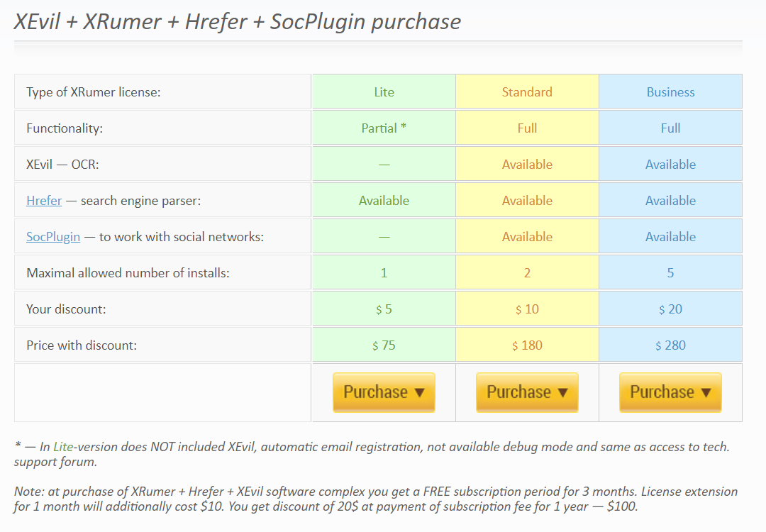
Task: Click the $ 280 Business price cell
Action: pos(670,345)
